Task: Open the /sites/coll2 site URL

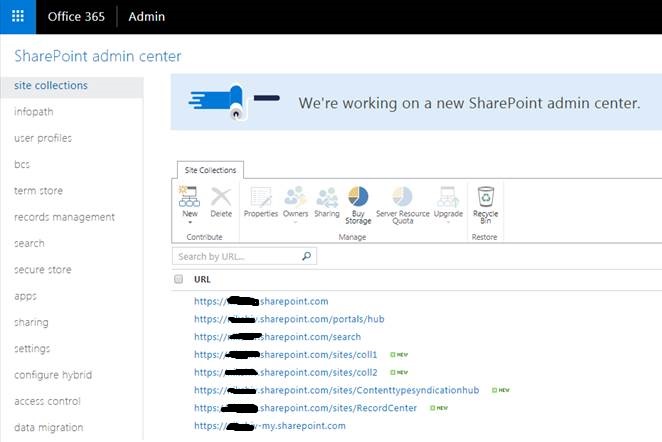Action: pyautogui.click(x=285, y=372)
